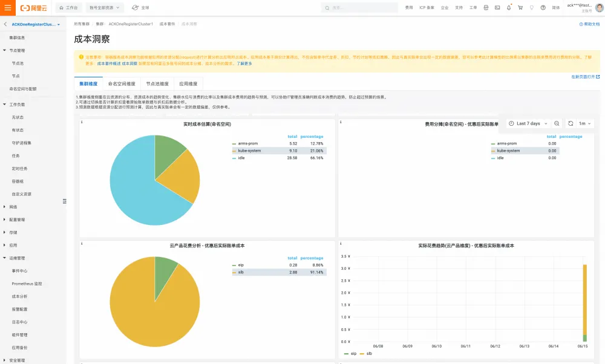Open the shopping cart icon

(x=520, y=8)
